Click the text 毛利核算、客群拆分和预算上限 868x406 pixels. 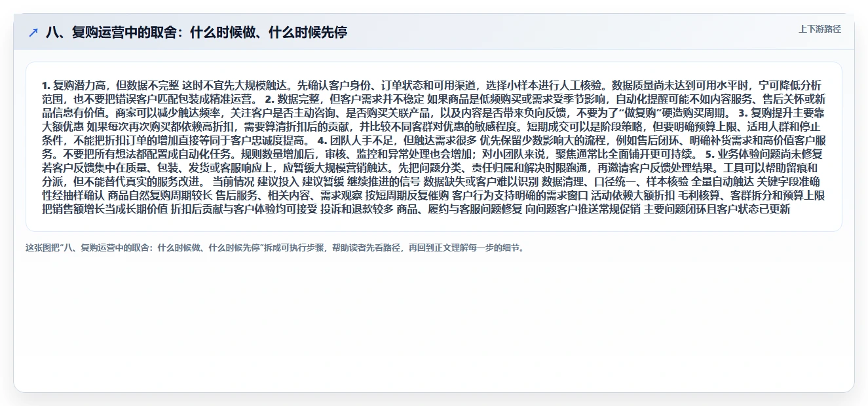(751, 195)
